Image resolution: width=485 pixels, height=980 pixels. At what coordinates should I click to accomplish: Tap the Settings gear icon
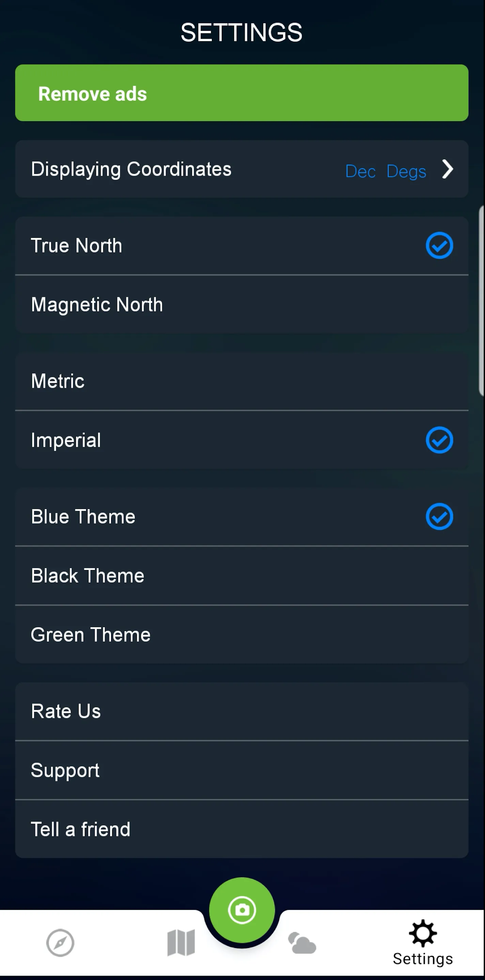click(423, 934)
